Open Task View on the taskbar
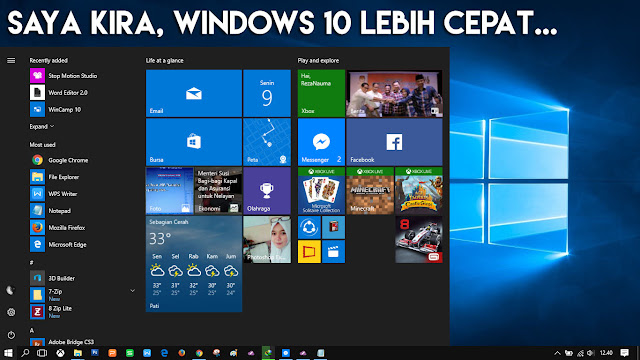The width and height of the screenshot is (640, 360). coord(42,353)
